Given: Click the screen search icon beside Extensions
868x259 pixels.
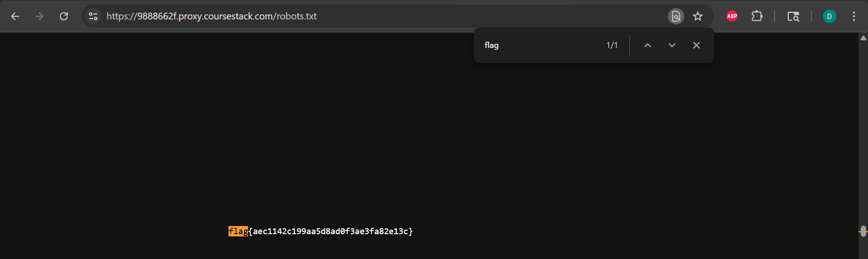Looking at the screenshot, I should click(793, 16).
